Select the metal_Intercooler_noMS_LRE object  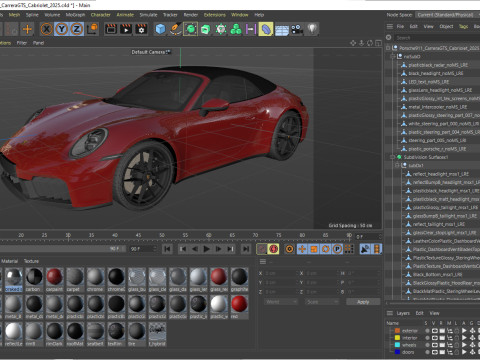point(438,107)
